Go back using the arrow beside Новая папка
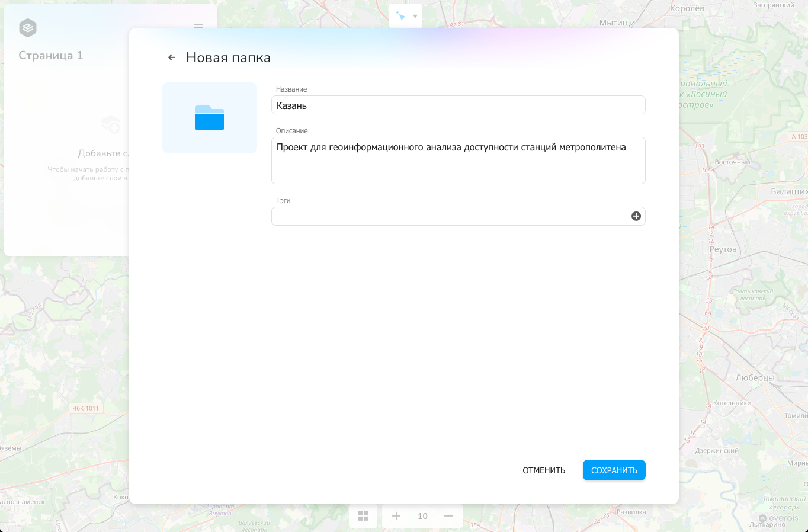The height and width of the screenshot is (532, 808). [172, 57]
